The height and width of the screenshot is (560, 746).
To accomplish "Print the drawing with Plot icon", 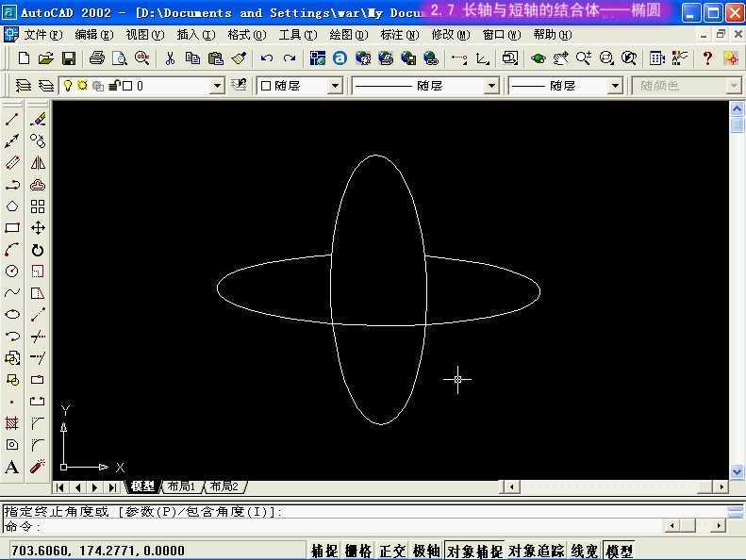I will 97,58.
